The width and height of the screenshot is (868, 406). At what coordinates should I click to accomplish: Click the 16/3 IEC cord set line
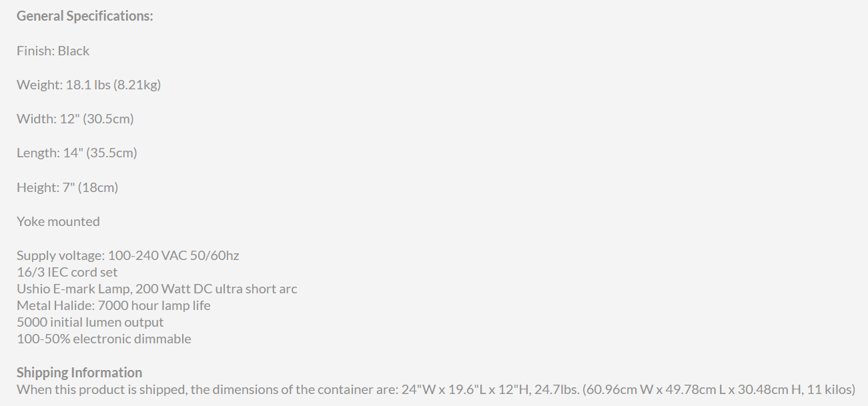(67, 272)
